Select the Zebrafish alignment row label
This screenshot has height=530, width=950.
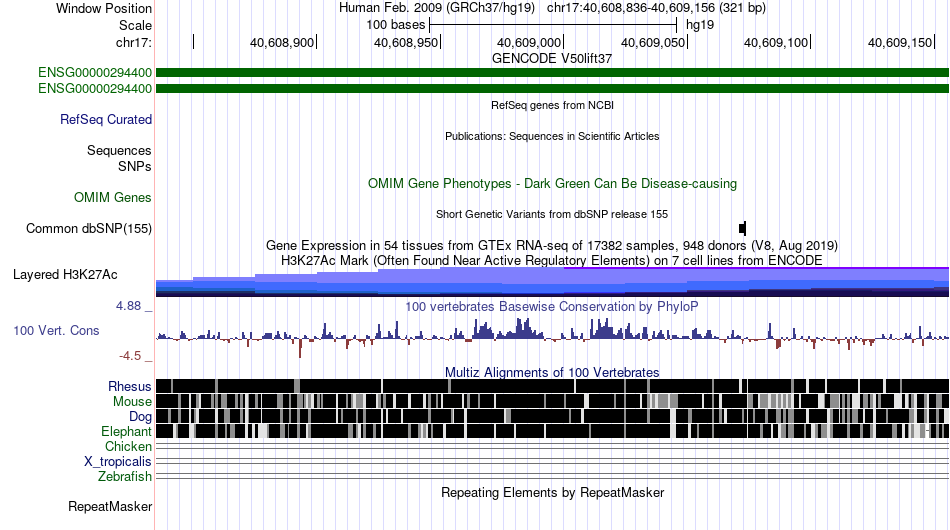click(x=125, y=477)
